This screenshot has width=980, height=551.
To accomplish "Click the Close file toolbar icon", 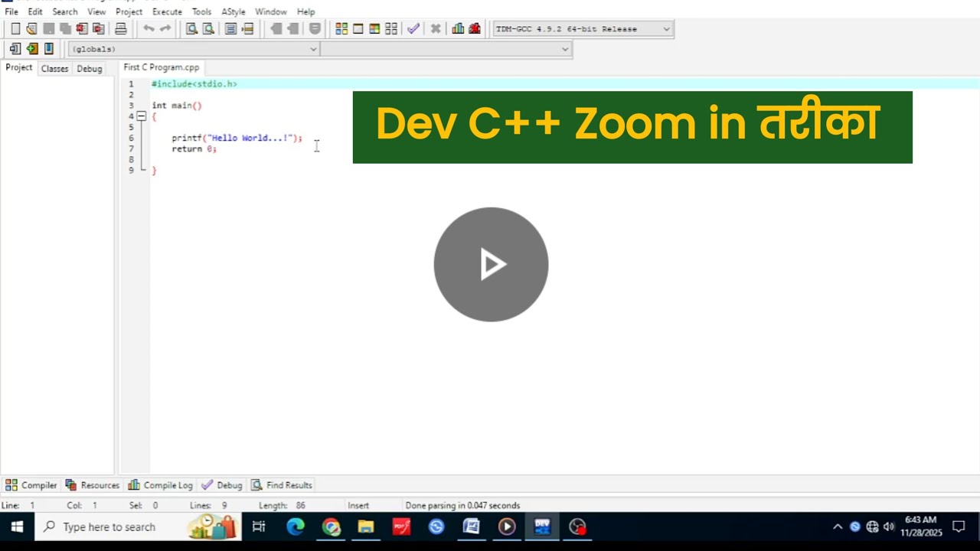I will tap(82, 29).
